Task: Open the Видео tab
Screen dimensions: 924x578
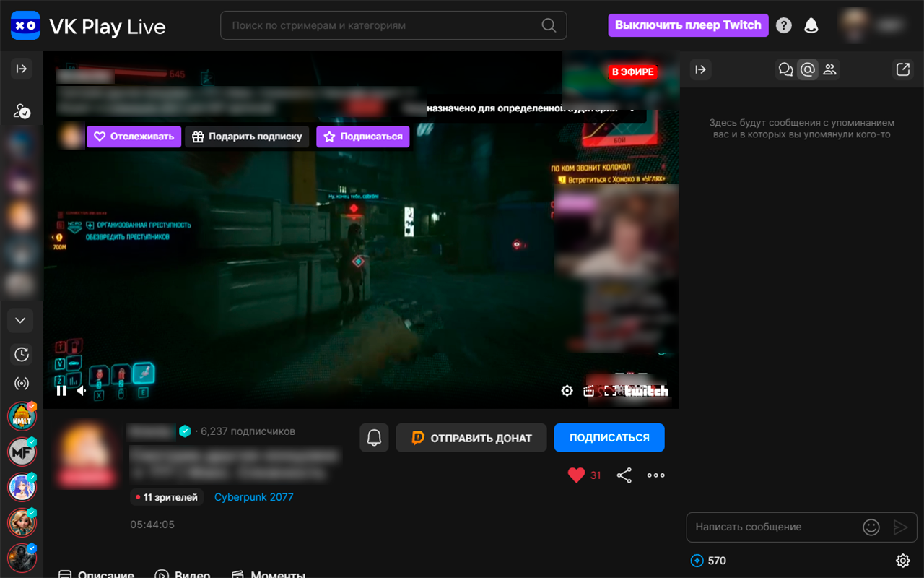Action: pyautogui.click(x=183, y=575)
